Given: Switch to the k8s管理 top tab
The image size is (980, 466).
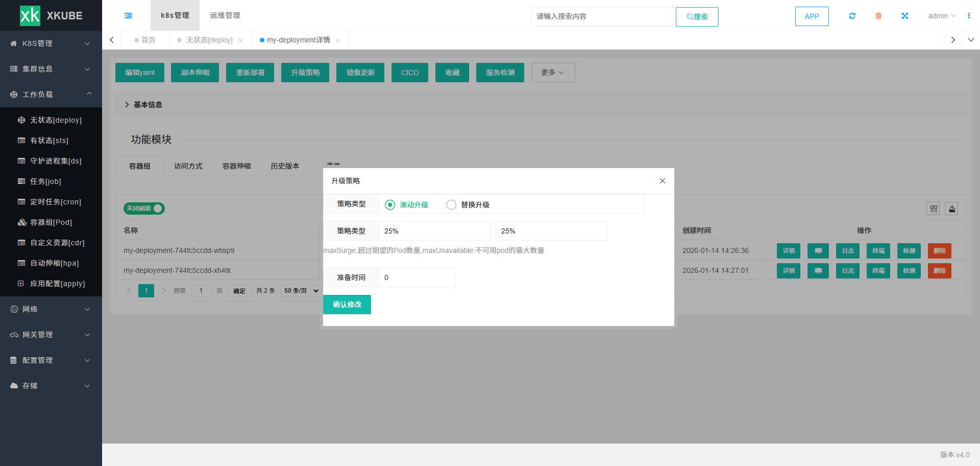Looking at the screenshot, I should coord(175,15).
